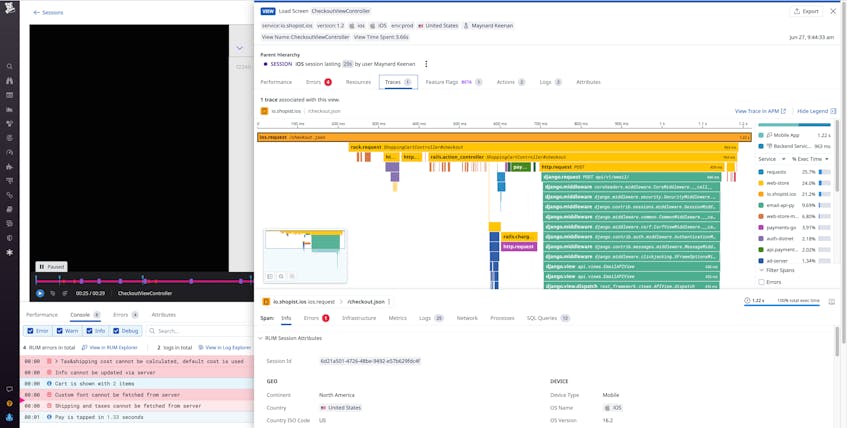The width and height of the screenshot is (847, 428).
Task: Click the payments-go purple legend swatch
Action: pyautogui.click(x=761, y=228)
